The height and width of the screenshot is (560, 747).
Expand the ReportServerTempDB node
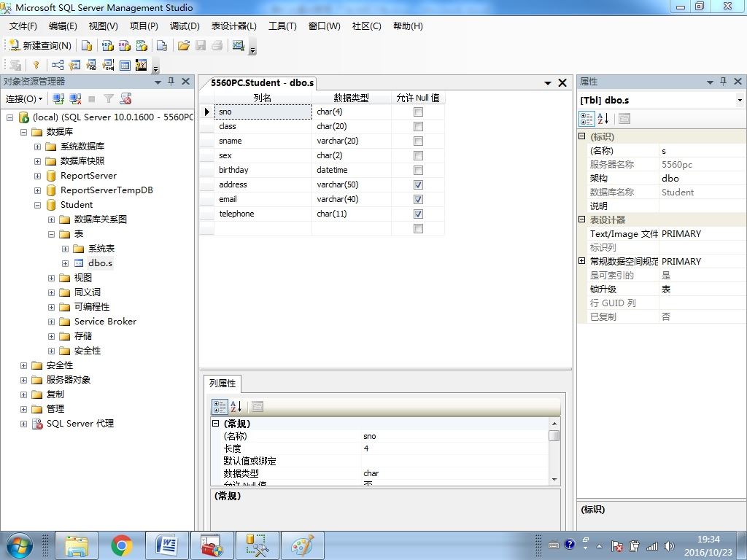tap(38, 190)
